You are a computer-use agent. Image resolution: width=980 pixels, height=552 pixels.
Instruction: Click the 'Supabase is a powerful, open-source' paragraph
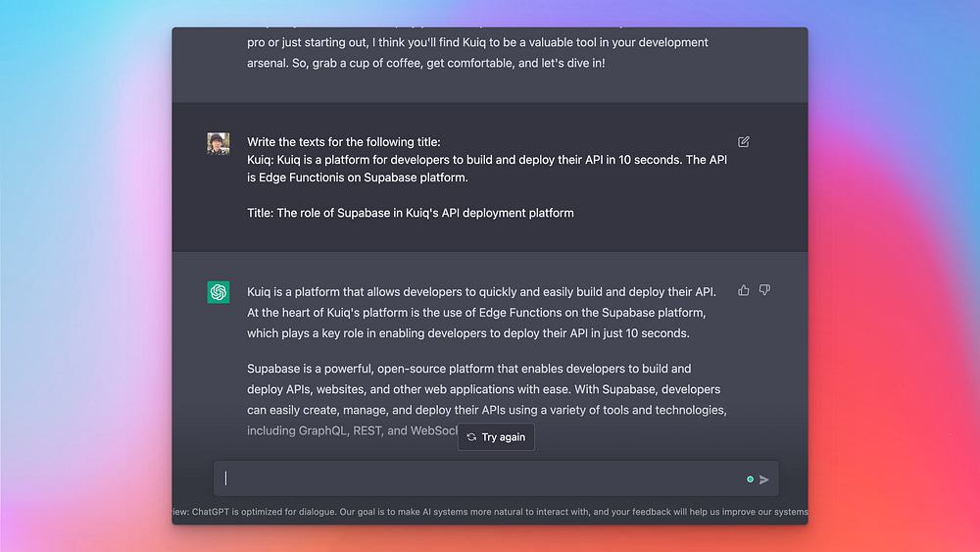[x=468, y=369]
